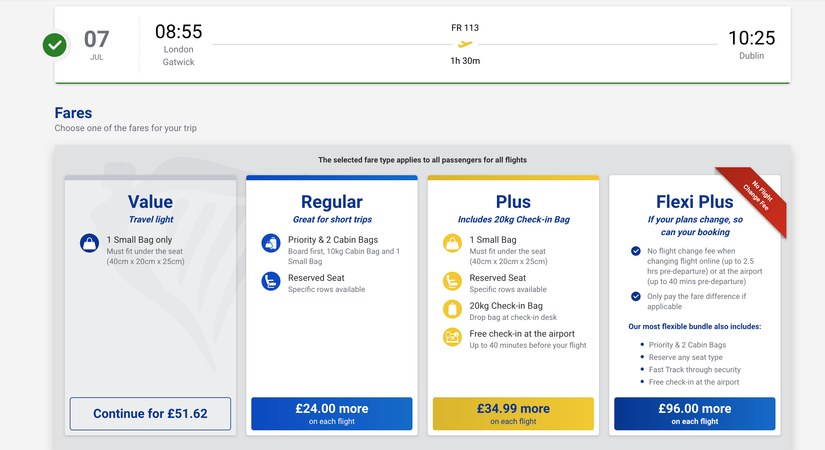This screenshot has height=450, width=825.
Task: Click the Plus fare 1 Small Bag icon
Action: coord(452,243)
